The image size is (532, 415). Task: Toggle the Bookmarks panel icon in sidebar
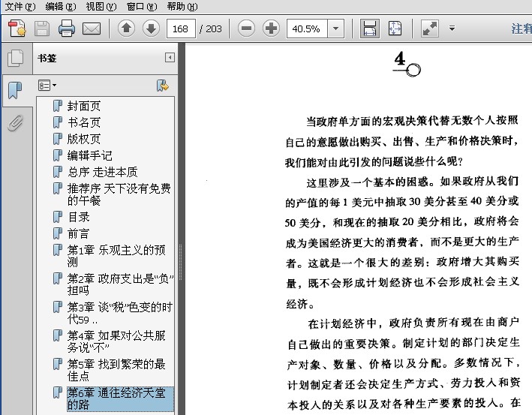[x=14, y=91]
